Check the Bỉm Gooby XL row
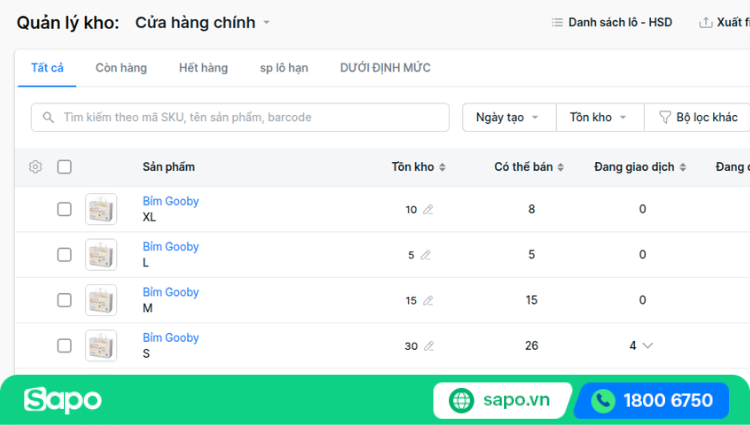 64,209
